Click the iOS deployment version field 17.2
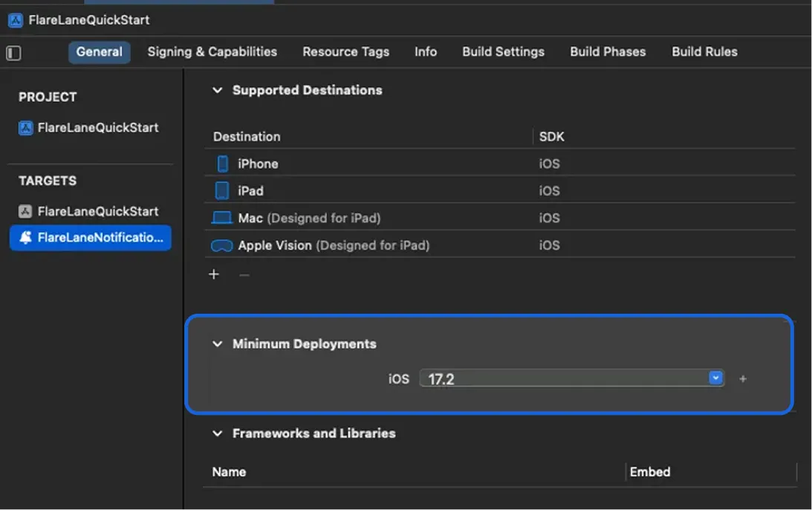The width and height of the screenshot is (812, 510). 572,379
